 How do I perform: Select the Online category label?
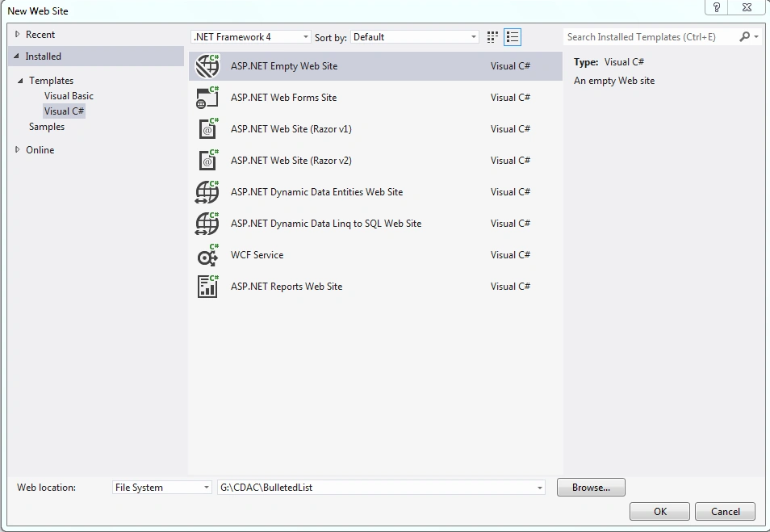(40, 150)
